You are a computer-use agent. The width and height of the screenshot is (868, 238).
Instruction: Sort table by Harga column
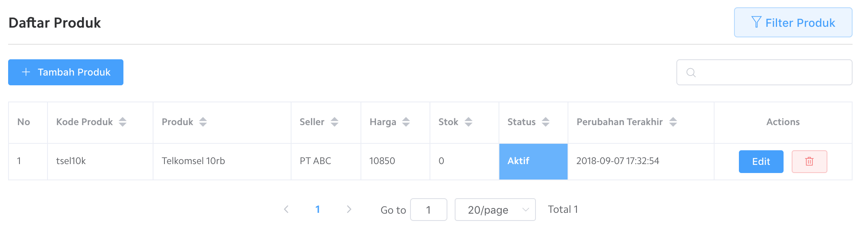(x=406, y=122)
